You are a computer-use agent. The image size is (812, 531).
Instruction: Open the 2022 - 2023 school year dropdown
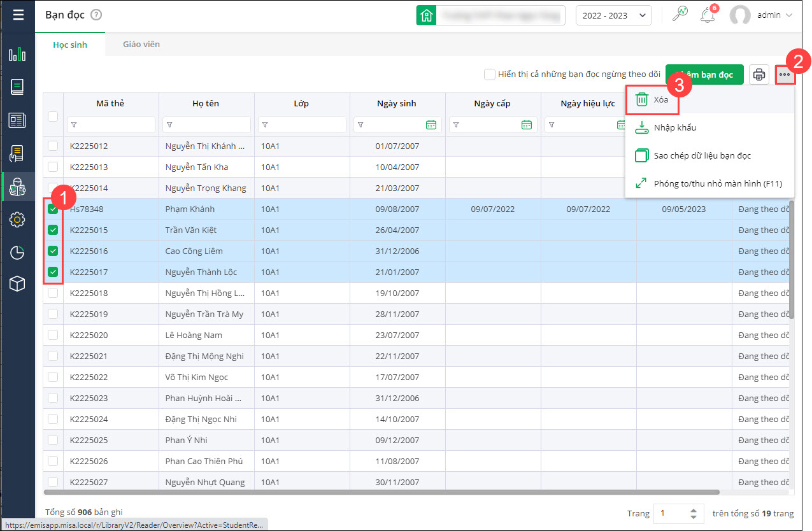[x=613, y=15]
